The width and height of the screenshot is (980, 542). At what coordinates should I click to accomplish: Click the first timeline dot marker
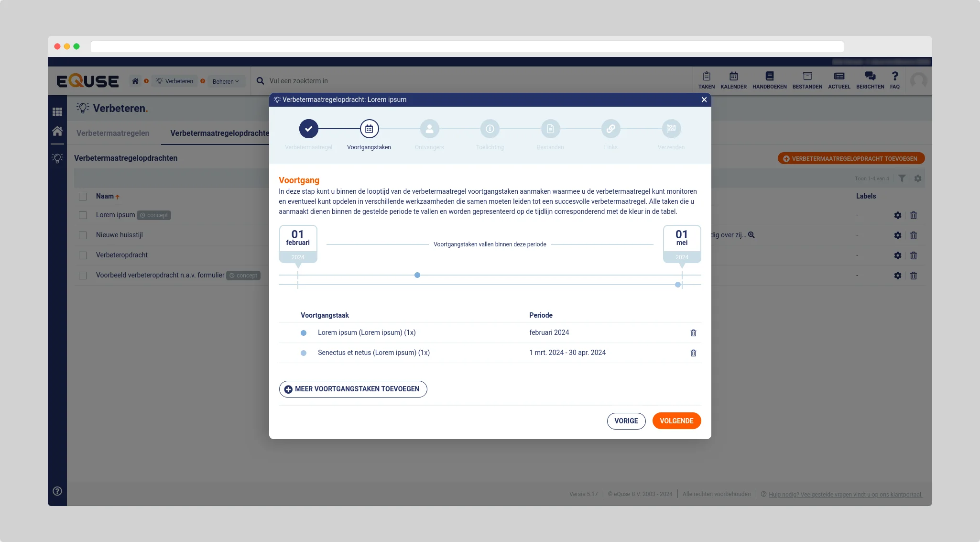click(x=417, y=275)
